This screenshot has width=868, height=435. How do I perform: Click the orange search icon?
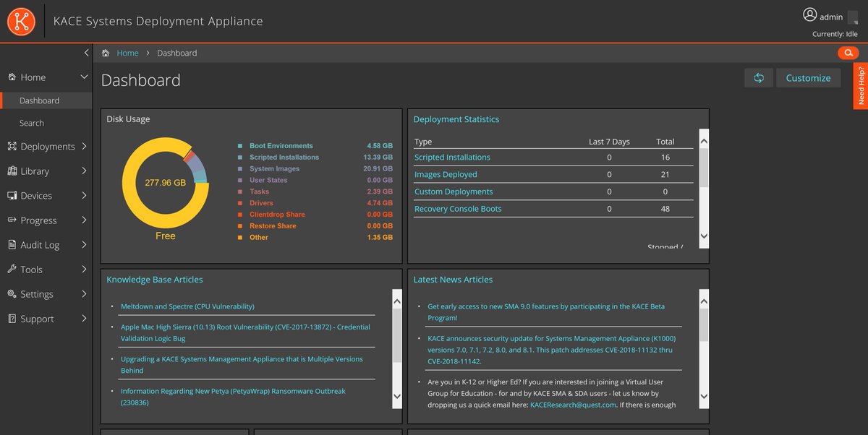[847, 53]
